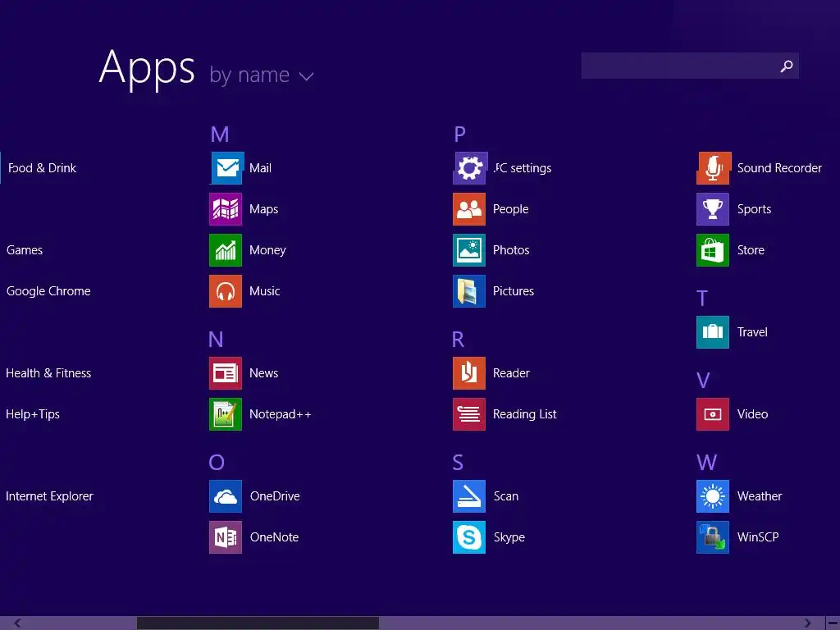
Task: Jump to letter M group header
Action: (220, 135)
